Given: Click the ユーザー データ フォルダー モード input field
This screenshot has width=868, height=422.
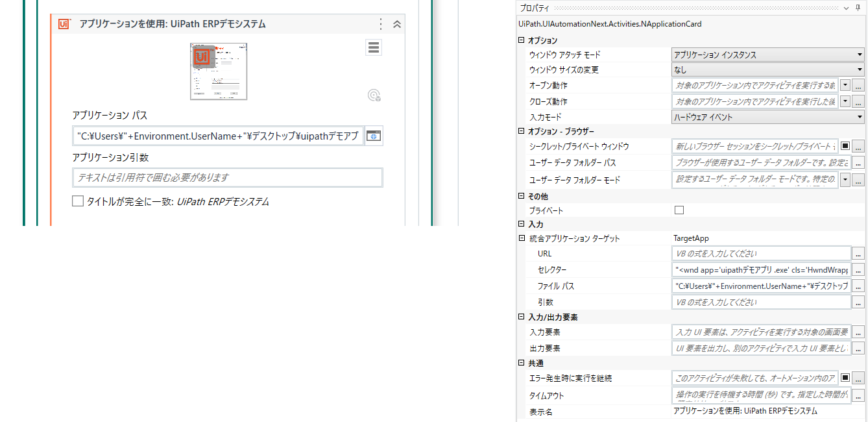Looking at the screenshot, I should (755, 179).
